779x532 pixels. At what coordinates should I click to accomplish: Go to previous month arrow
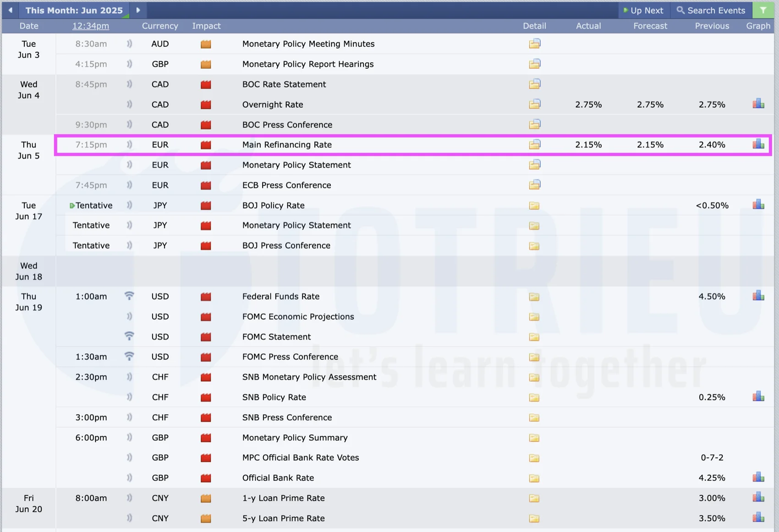click(x=10, y=10)
